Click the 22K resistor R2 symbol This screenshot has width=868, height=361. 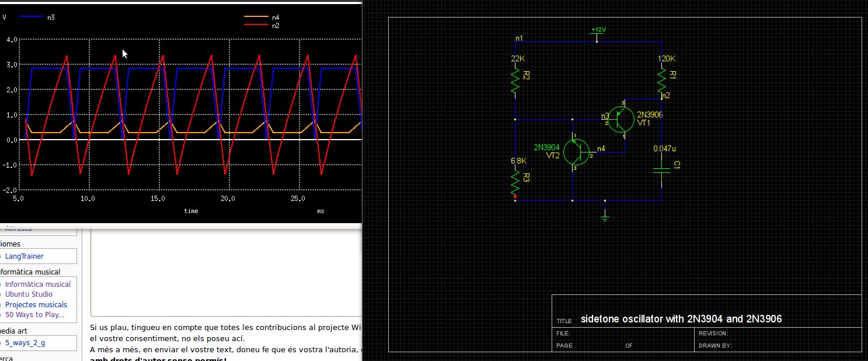pos(515,82)
